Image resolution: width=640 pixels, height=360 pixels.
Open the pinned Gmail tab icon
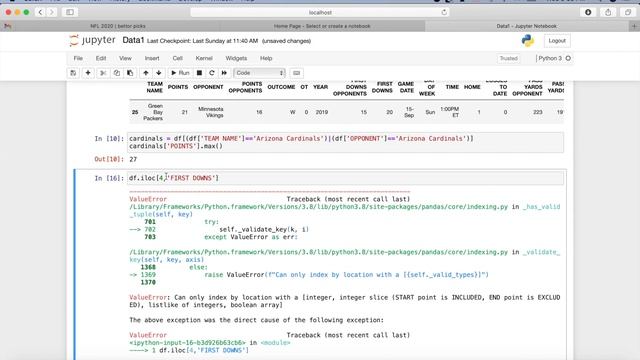(x=8, y=26)
